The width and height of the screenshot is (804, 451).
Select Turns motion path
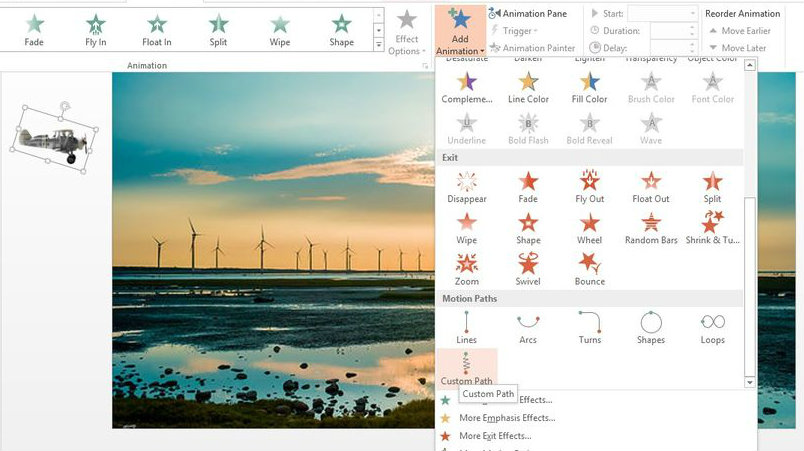coord(590,328)
